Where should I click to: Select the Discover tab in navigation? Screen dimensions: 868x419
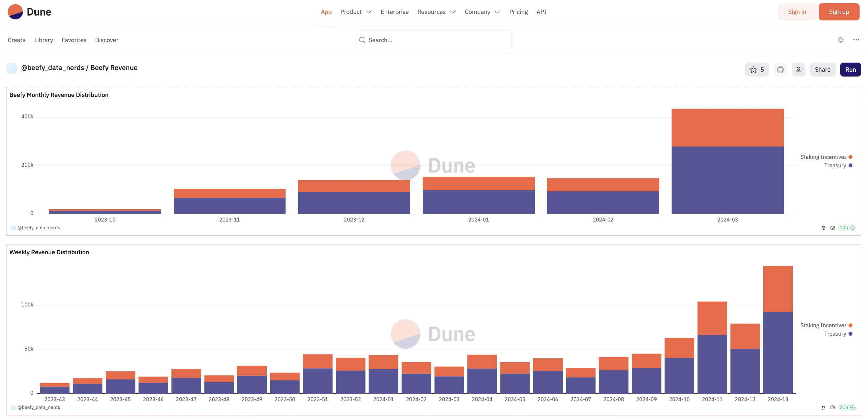point(106,40)
